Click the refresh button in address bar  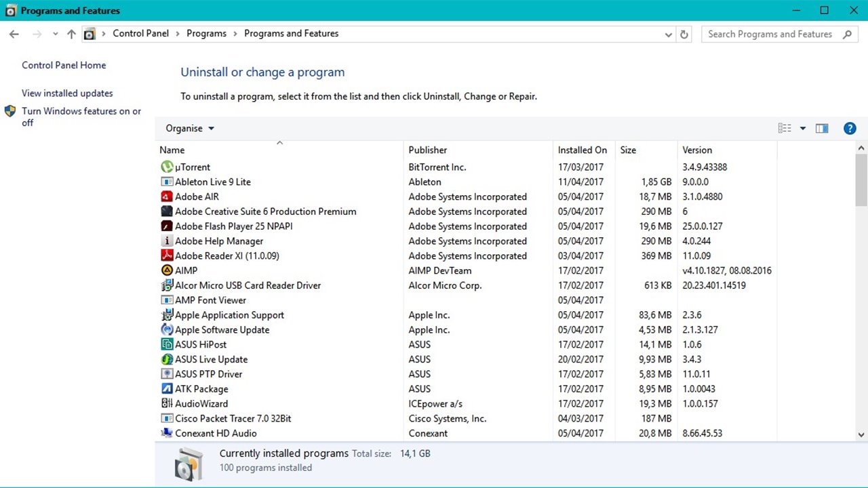click(x=684, y=34)
